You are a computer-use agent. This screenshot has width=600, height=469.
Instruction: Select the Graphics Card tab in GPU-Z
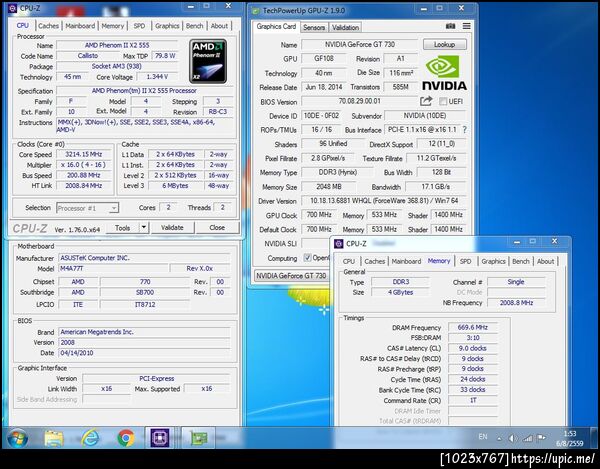276,26
